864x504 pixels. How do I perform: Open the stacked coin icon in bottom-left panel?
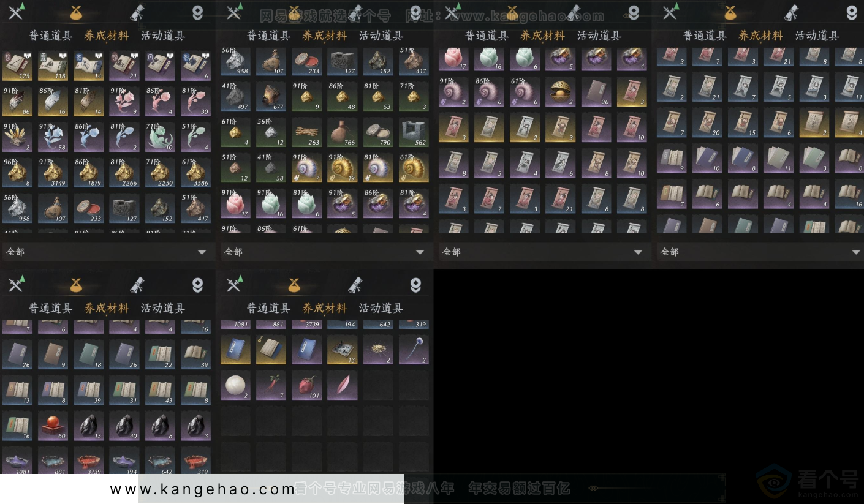(197, 284)
